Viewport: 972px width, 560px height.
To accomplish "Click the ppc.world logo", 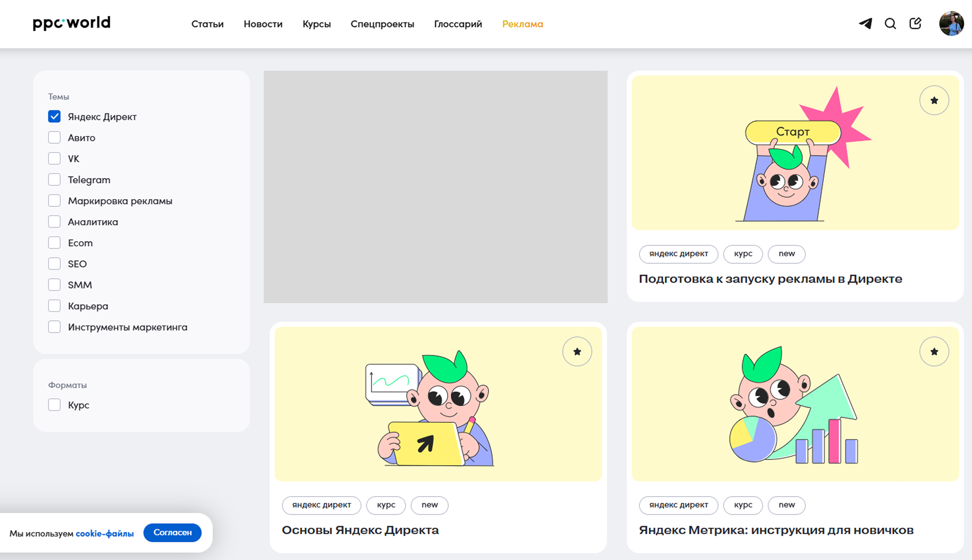I will point(72,23).
